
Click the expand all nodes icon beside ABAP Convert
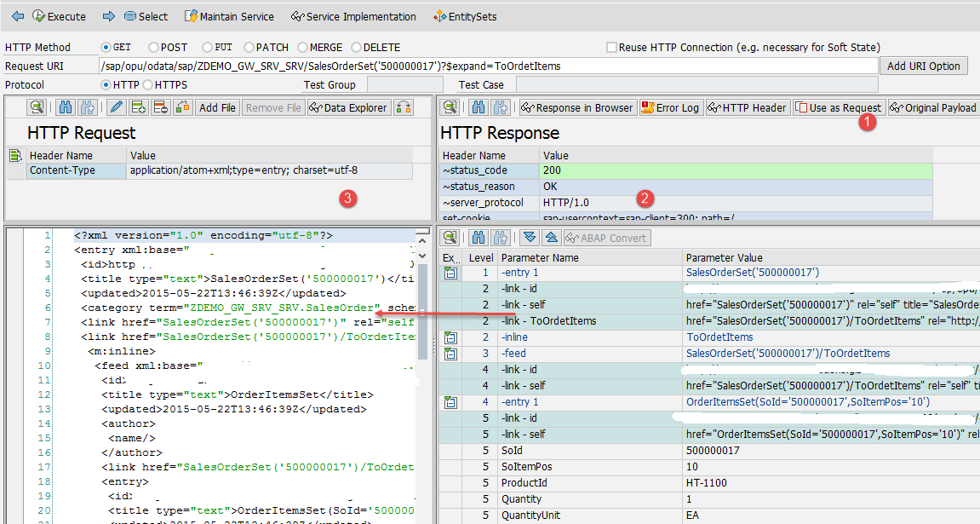(530, 238)
